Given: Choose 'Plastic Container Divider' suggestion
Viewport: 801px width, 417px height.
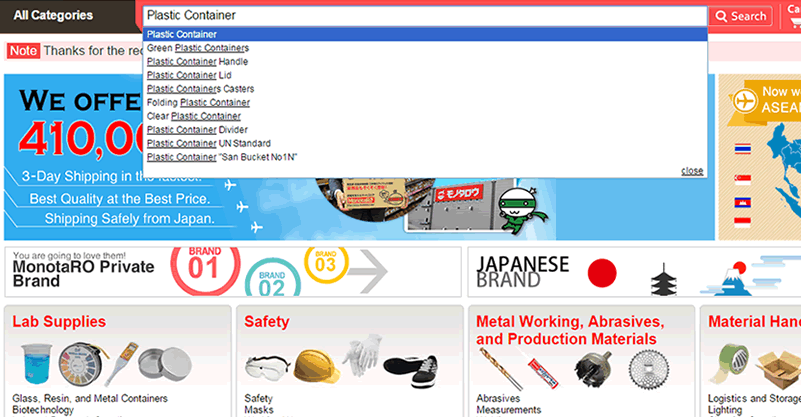Looking at the screenshot, I should [x=197, y=130].
